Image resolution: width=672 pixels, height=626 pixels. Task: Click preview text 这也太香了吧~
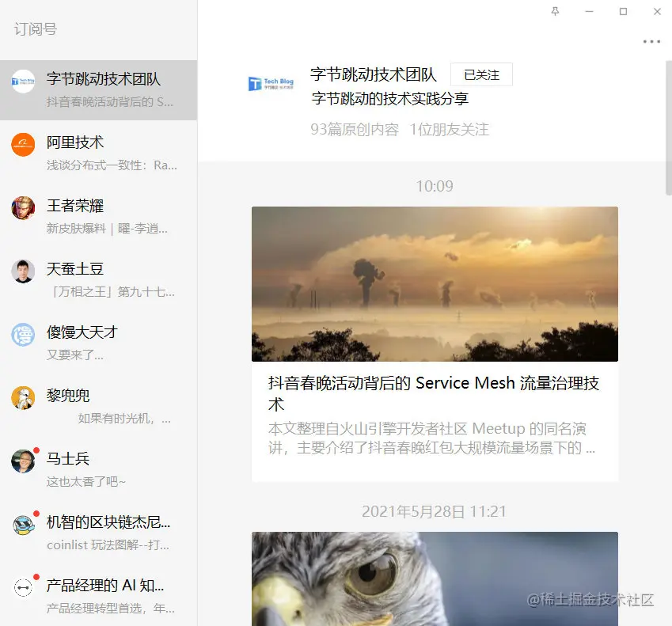click(85, 482)
